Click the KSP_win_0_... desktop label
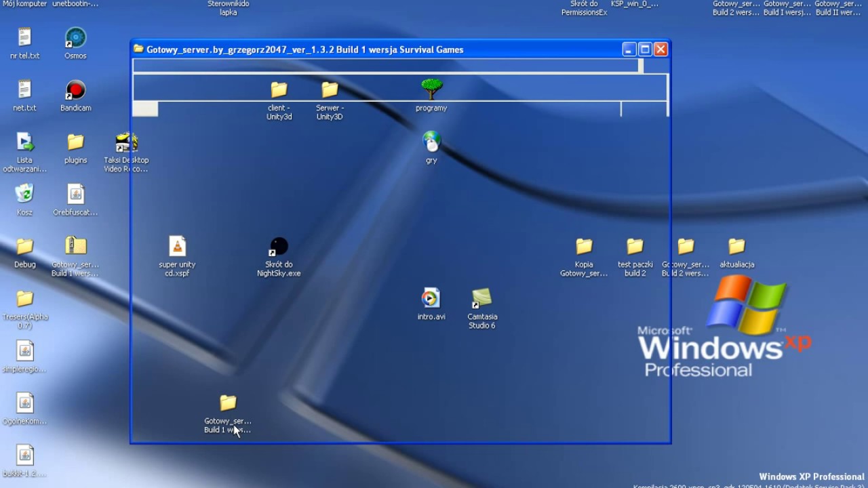Image resolution: width=868 pixels, height=488 pixels. click(x=635, y=3)
